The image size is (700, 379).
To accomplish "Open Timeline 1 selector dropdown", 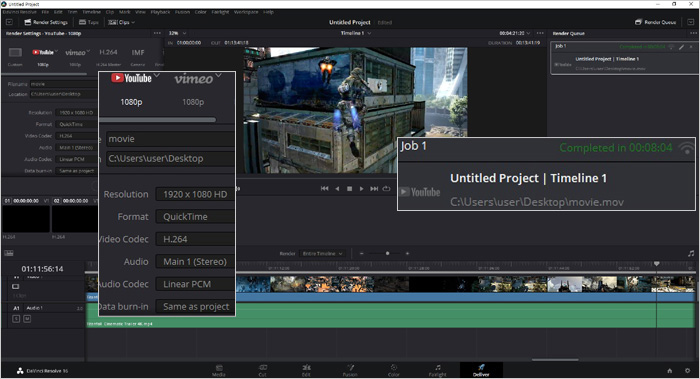I will tap(356, 33).
